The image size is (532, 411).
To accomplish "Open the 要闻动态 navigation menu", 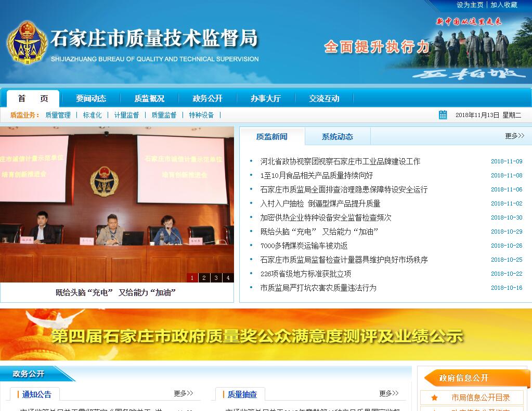I will (x=91, y=98).
